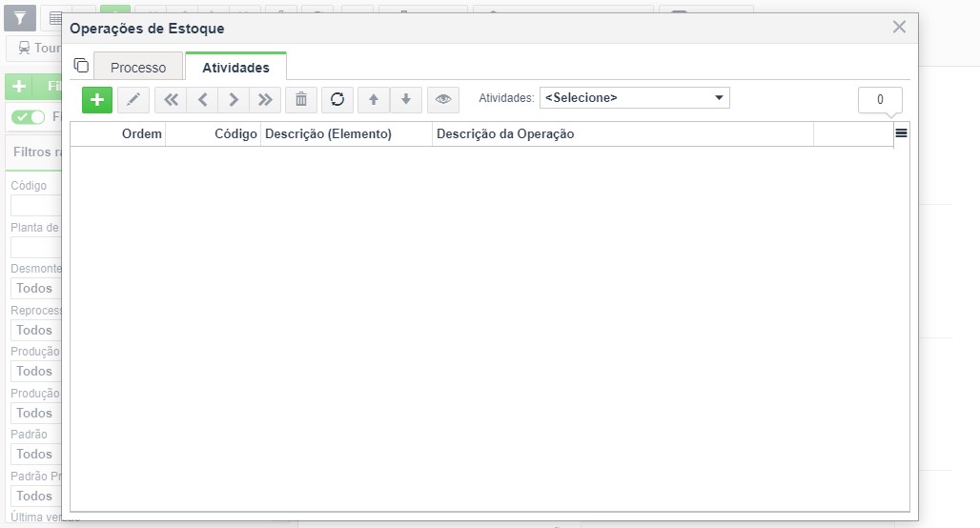
Task: Move activity up with arrow icon
Action: click(x=374, y=100)
